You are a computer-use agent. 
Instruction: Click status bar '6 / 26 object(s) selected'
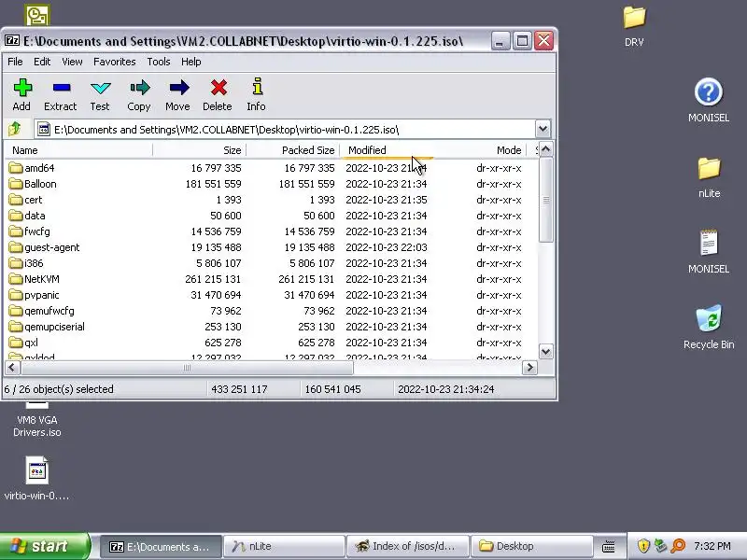[59, 389]
